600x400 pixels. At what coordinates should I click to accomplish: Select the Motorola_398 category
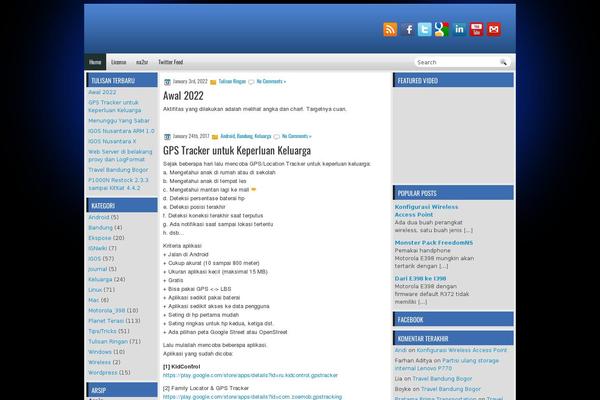tap(107, 310)
